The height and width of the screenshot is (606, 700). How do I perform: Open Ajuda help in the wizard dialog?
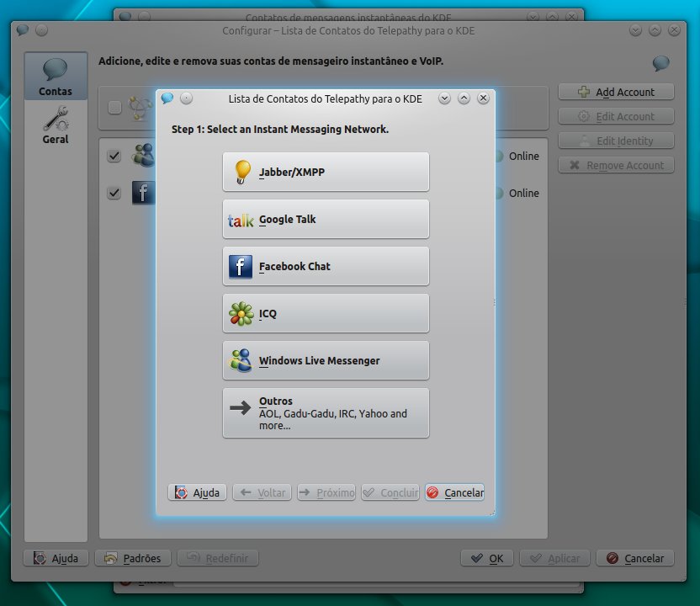(198, 492)
